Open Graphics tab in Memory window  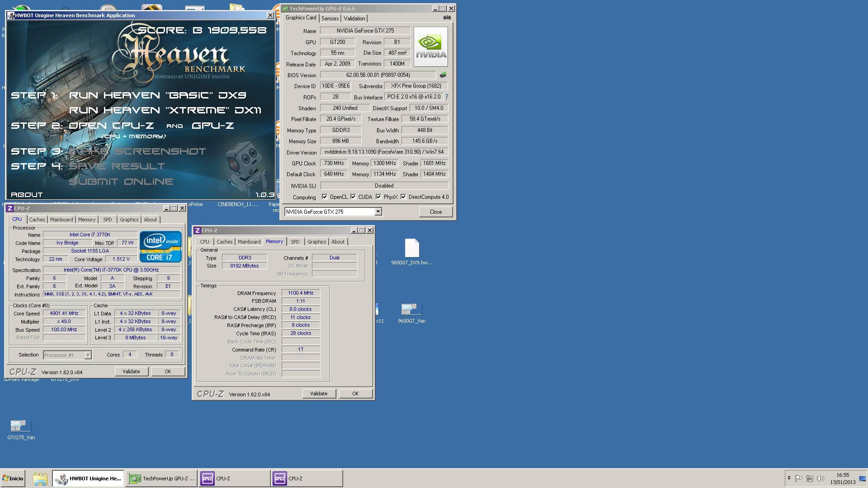point(316,242)
